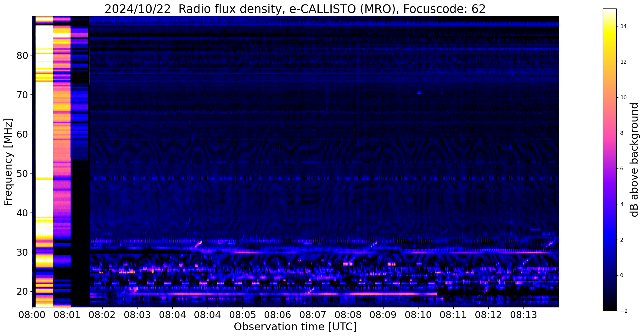The image size is (644, 336).
Task: Click the black bottom end of the colorbar
Action: [609, 309]
